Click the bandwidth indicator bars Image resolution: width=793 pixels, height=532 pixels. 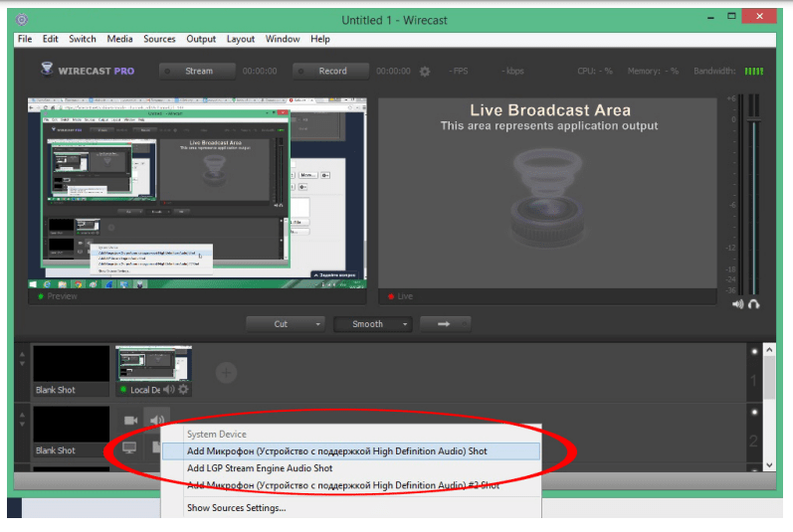[x=754, y=72]
